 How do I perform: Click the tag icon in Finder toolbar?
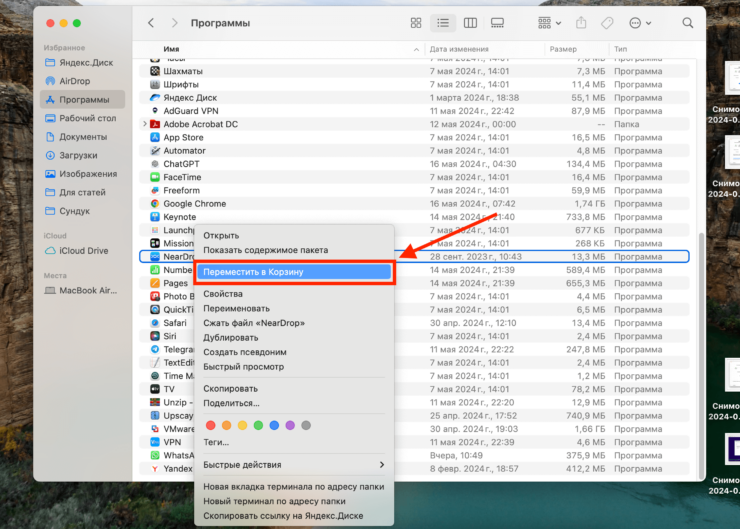click(x=607, y=23)
